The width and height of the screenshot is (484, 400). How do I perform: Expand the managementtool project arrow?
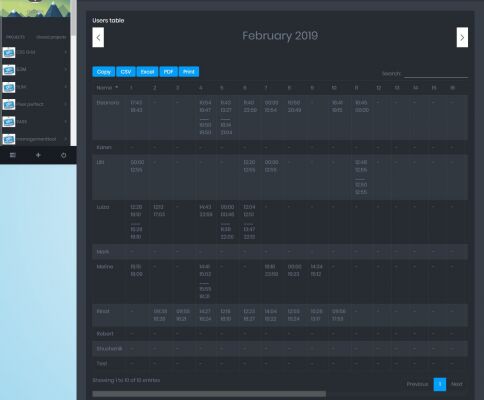point(65,139)
